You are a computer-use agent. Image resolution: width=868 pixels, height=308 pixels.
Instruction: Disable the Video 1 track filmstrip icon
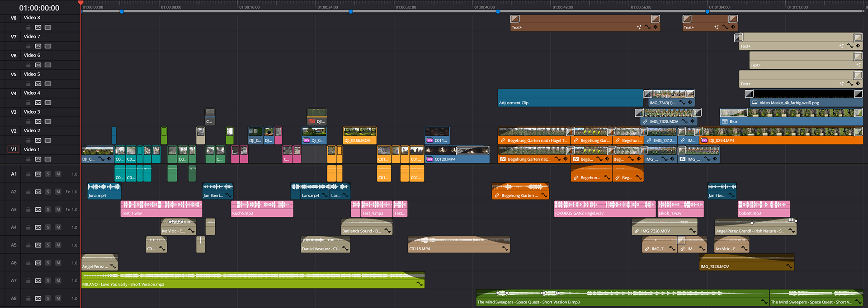(x=48, y=159)
